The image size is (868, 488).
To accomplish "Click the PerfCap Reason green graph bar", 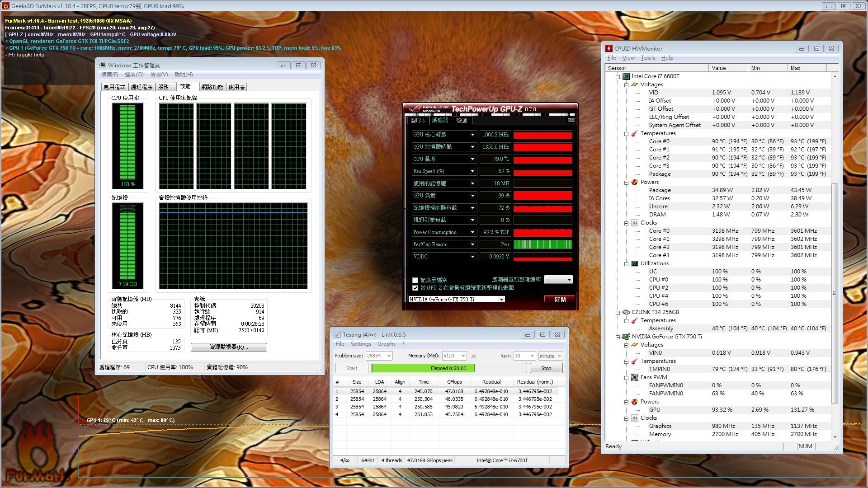I will (x=543, y=244).
